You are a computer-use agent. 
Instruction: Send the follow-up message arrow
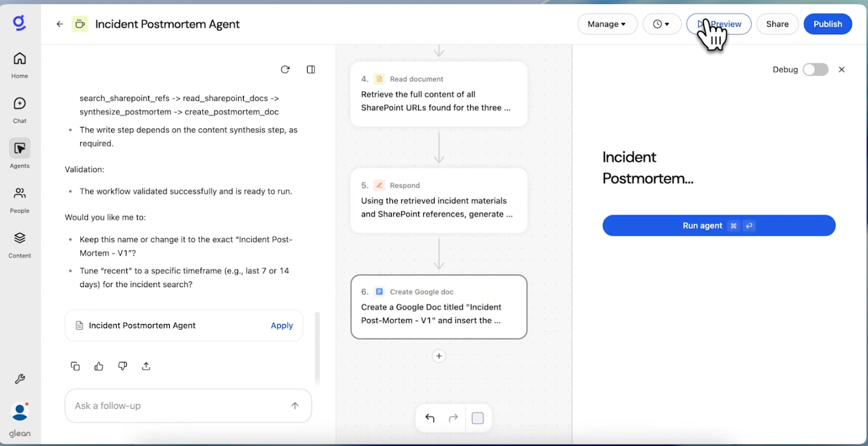pos(295,405)
